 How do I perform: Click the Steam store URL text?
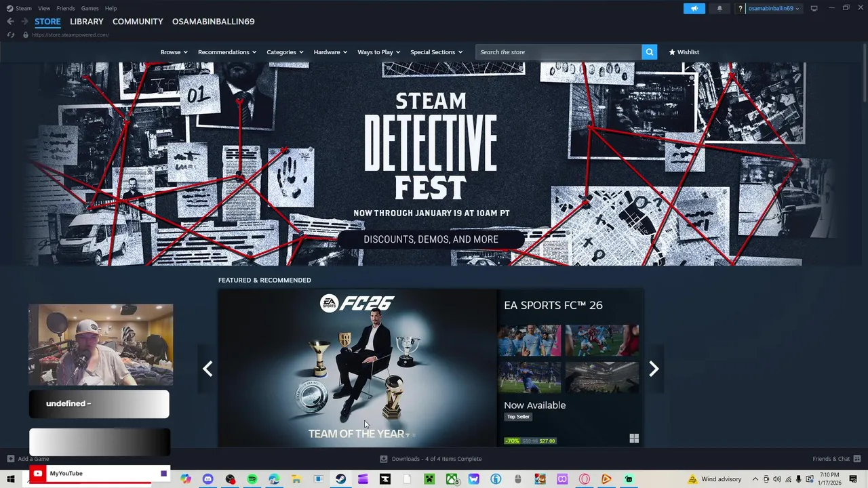pyautogui.click(x=70, y=35)
